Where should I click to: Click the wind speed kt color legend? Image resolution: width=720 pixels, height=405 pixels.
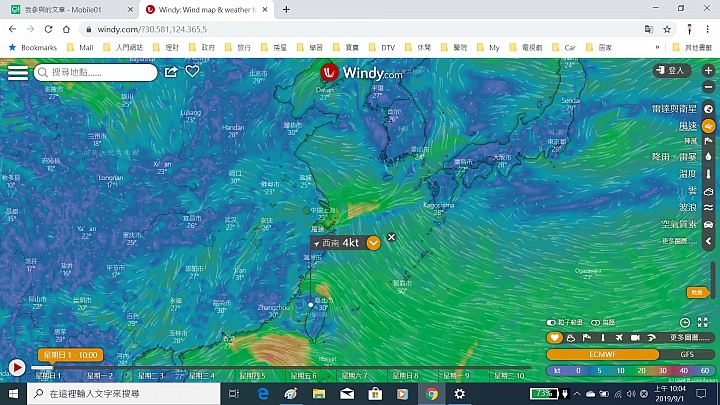coord(630,371)
